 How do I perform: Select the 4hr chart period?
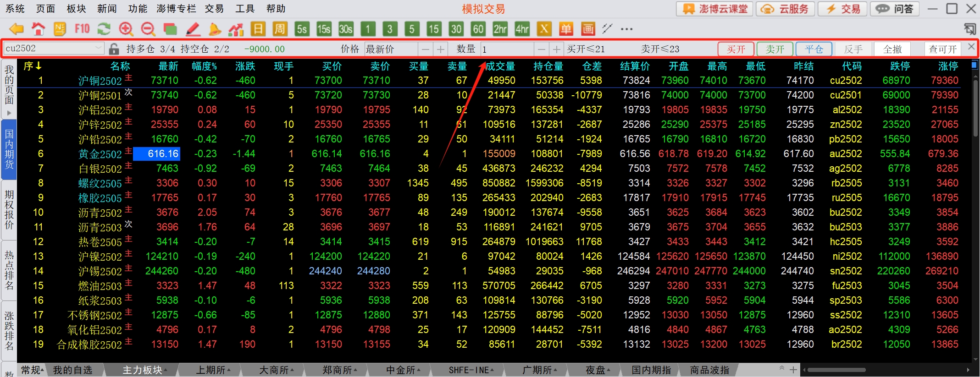click(522, 29)
